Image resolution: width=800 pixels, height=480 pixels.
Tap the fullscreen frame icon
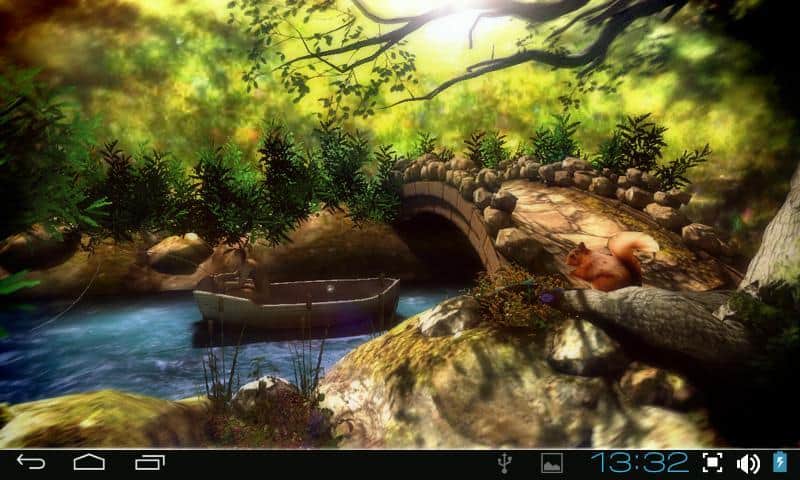tap(712, 462)
